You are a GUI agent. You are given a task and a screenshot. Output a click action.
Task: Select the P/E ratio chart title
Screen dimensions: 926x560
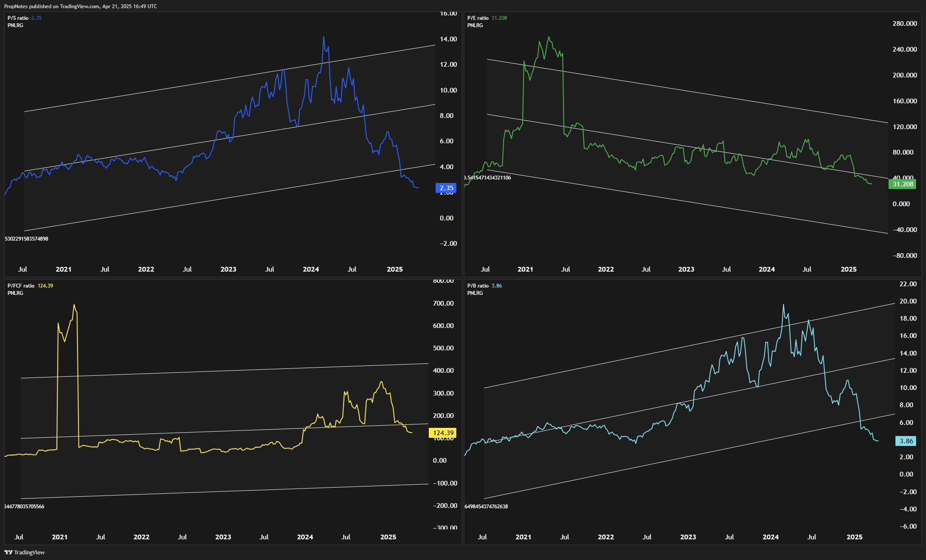click(478, 18)
